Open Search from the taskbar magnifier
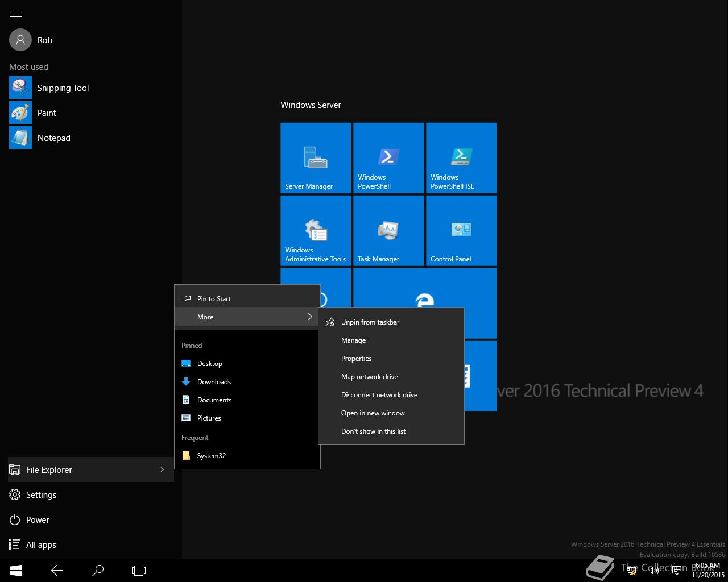Screen dimensions: 728x582 pos(98,570)
